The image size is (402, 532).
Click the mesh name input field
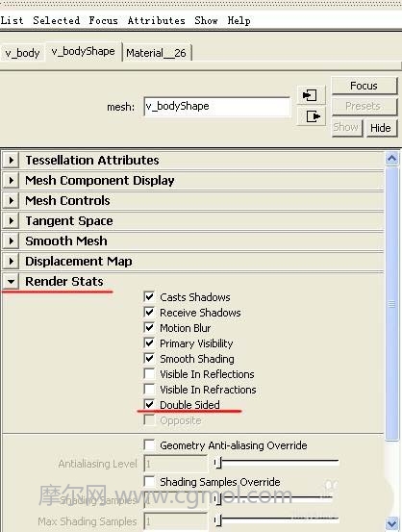pos(216,107)
